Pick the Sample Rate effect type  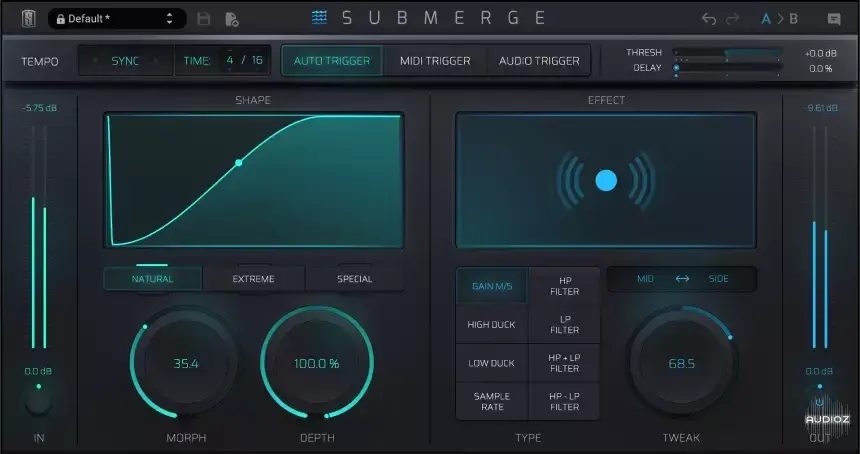491,402
